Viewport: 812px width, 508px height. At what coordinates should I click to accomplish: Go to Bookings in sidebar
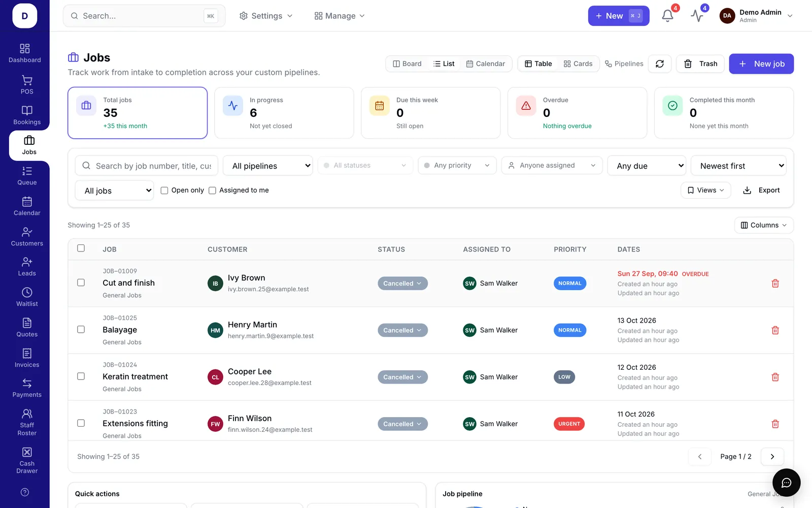pos(27,115)
